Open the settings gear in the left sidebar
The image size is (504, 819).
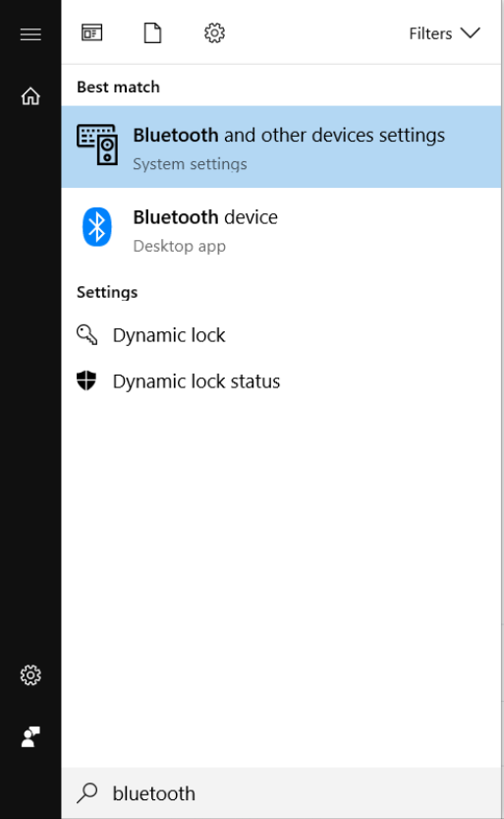(30, 674)
